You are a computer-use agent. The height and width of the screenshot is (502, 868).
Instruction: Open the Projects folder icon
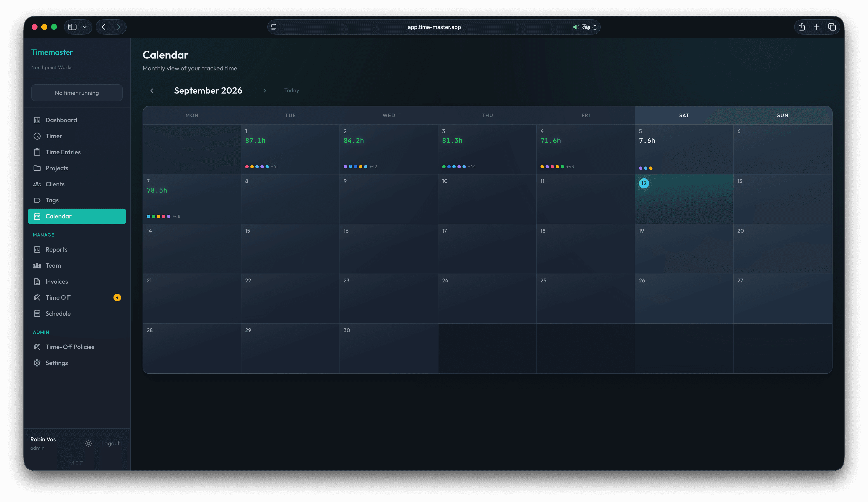click(37, 168)
